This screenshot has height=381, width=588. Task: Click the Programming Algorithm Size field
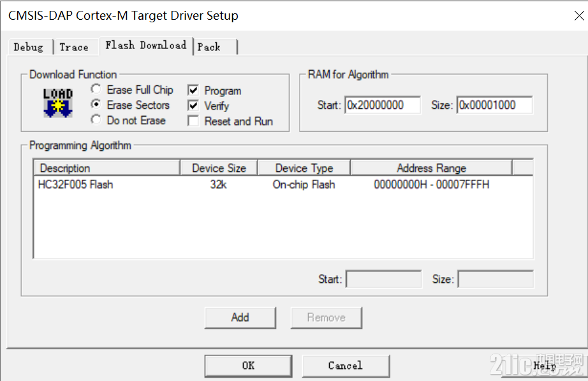pos(496,280)
